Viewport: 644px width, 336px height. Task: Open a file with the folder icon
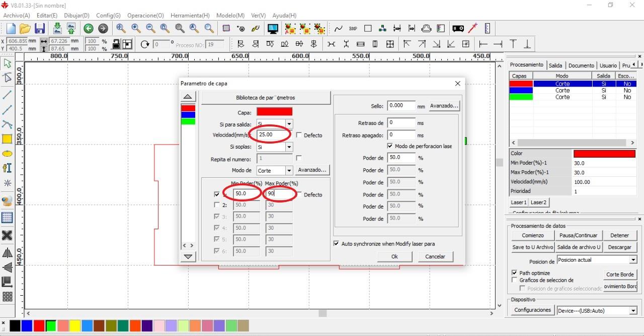pos(25,29)
